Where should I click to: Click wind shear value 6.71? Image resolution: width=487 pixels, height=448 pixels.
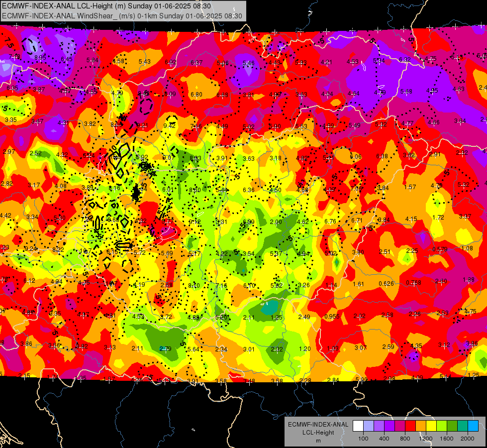click(x=357, y=220)
